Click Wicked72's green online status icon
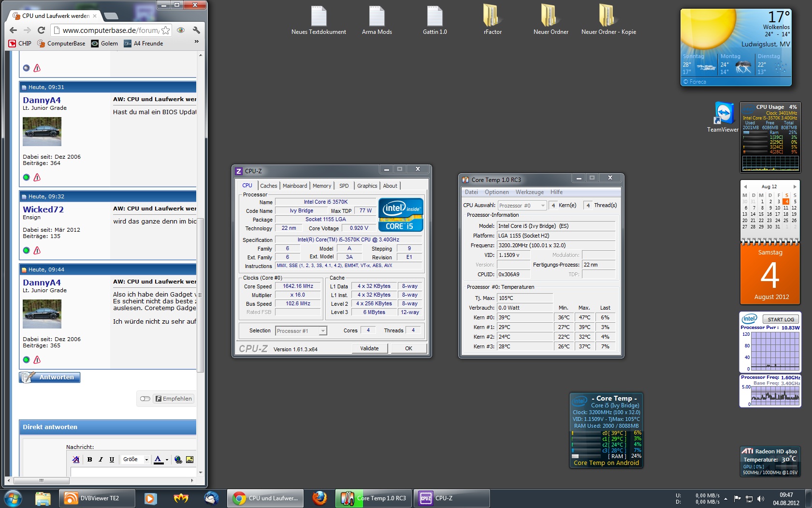The width and height of the screenshot is (812, 508). (x=26, y=250)
